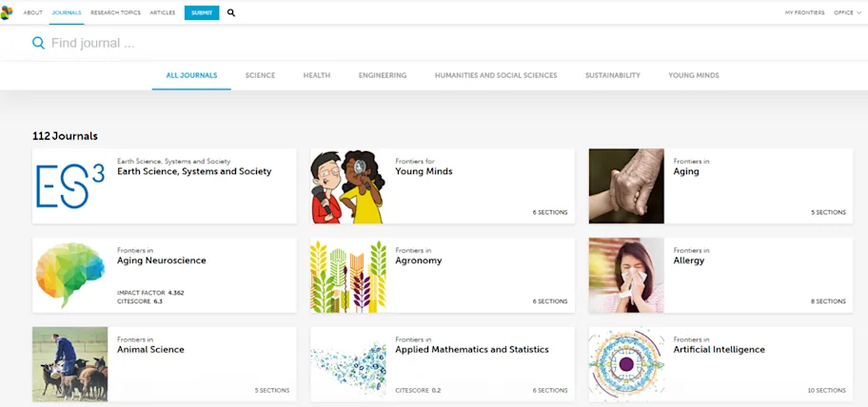Click the blue Find journal magnifier icon
Viewport: 868px width, 407px height.
click(x=38, y=43)
